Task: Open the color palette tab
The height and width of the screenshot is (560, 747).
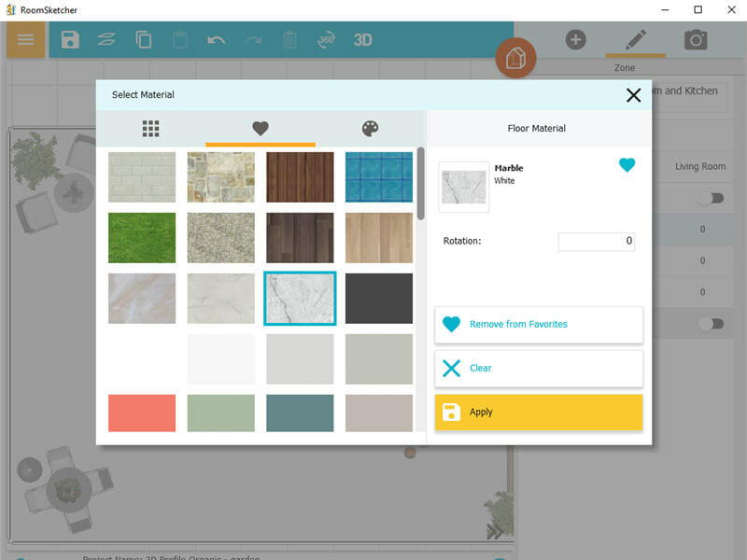Action: tap(371, 128)
